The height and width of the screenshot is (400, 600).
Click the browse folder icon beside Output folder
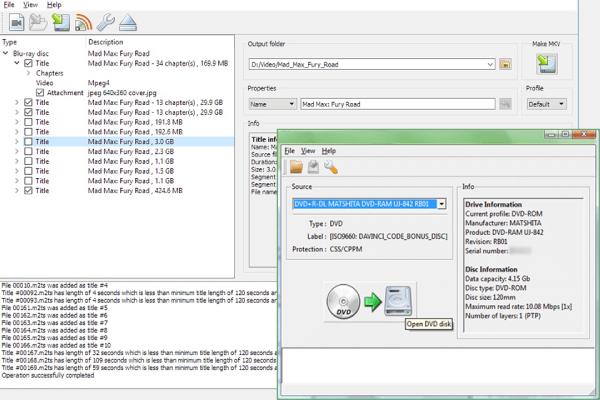[x=505, y=64]
